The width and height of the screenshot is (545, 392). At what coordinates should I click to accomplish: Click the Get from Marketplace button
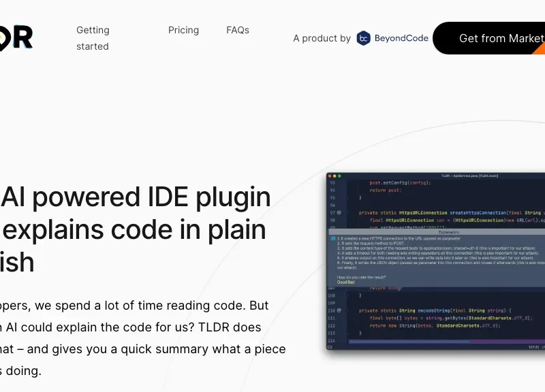point(488,38)
